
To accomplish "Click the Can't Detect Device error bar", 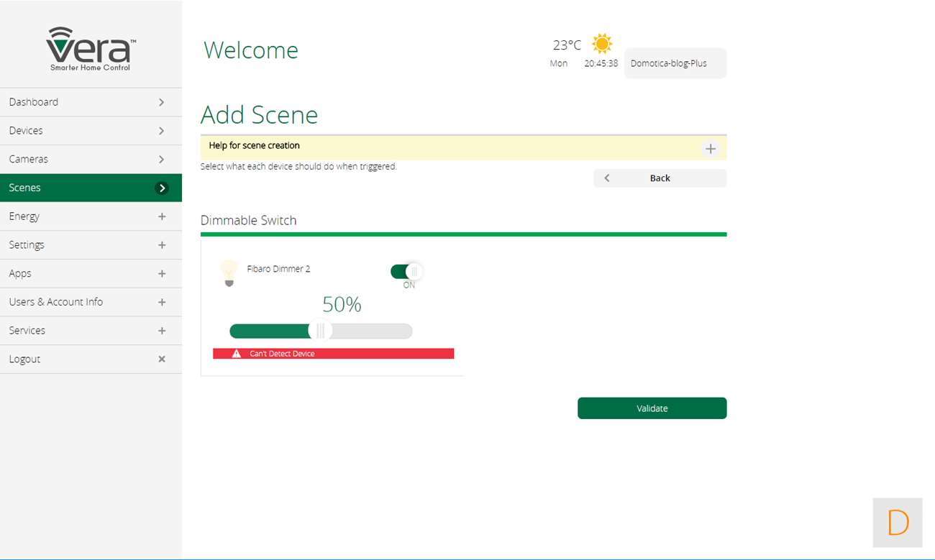I will (x=333, y=354).
